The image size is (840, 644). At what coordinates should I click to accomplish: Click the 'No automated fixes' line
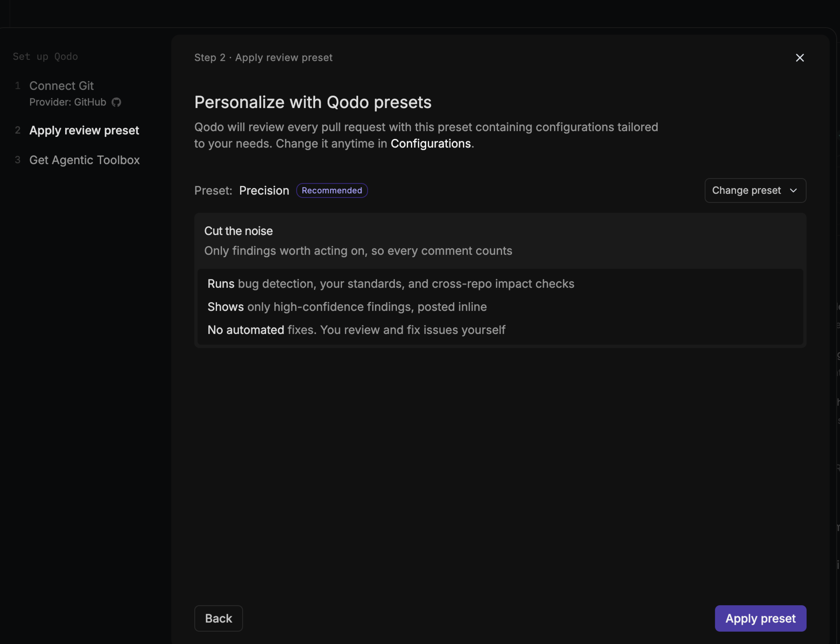click(x=356, y=330)
